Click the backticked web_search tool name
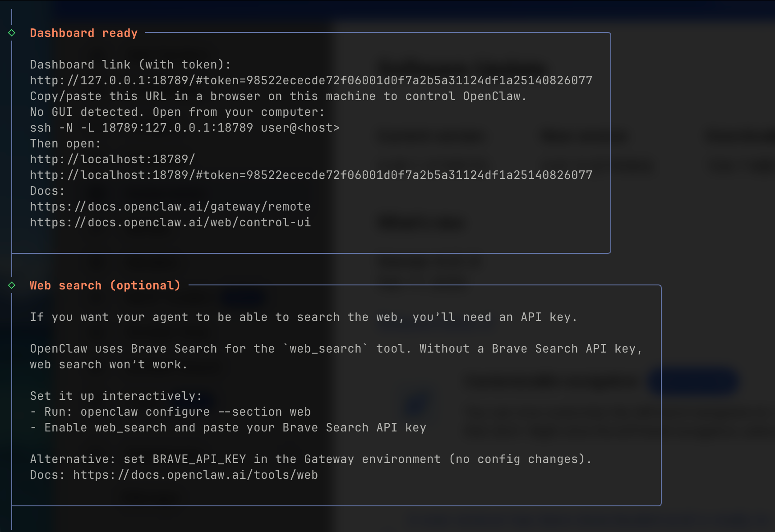The width and height of the screenshot is (775, 532). point(325,349)
